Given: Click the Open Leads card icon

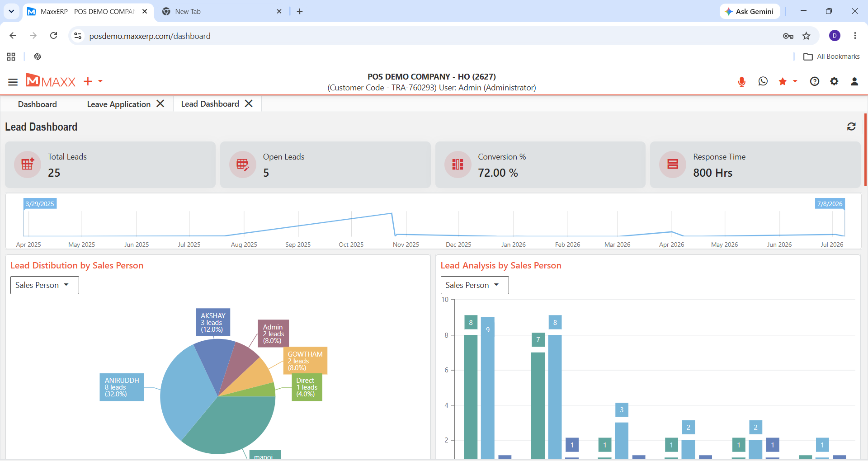Looking at the screenshot, I should 243,164.
